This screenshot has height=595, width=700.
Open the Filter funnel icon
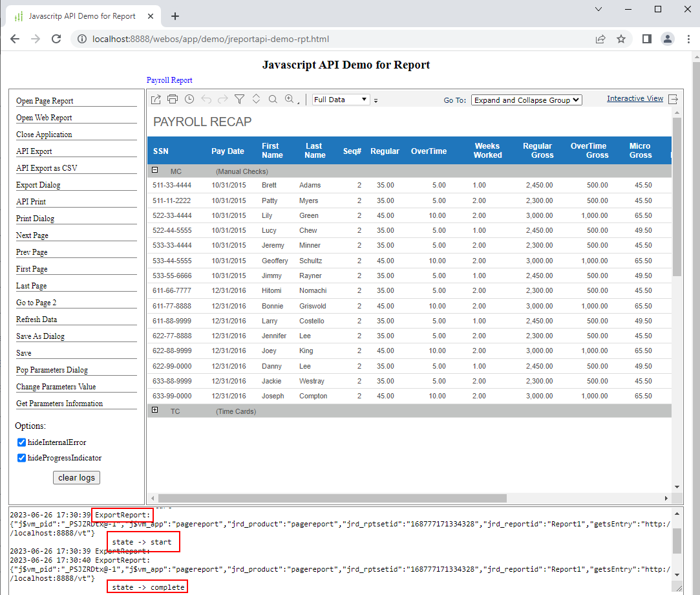tap(240, 99)
